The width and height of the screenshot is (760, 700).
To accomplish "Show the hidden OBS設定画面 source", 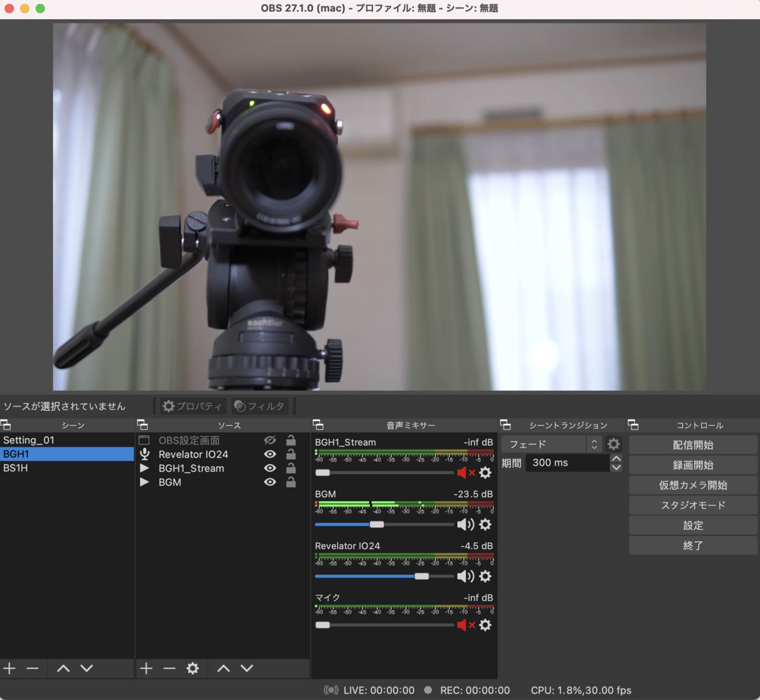I will [270, 441].
